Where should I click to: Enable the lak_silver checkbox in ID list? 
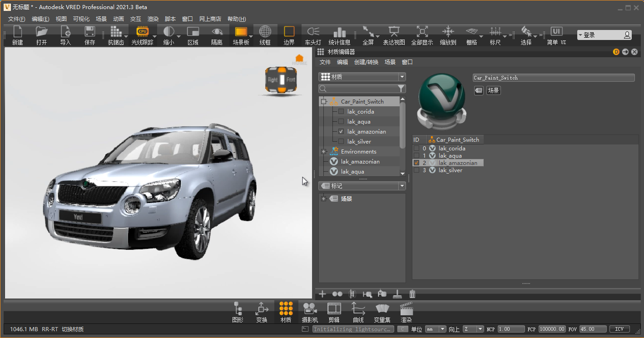pos(416,170)
